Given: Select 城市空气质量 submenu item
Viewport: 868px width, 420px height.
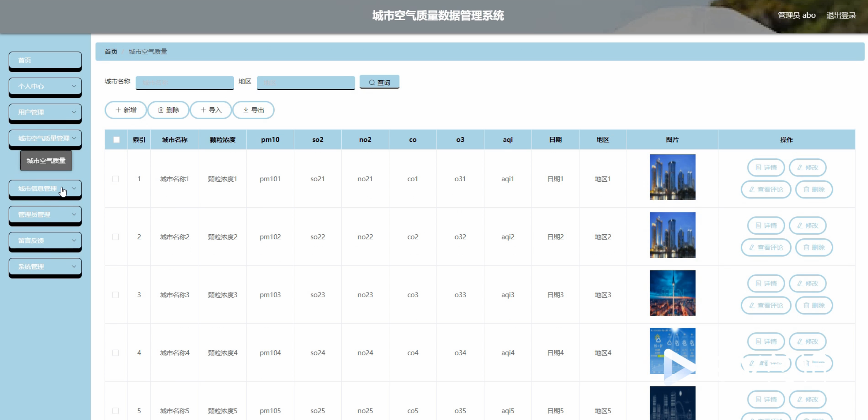Looking at the screenshot, I should (x=46, y=161).
